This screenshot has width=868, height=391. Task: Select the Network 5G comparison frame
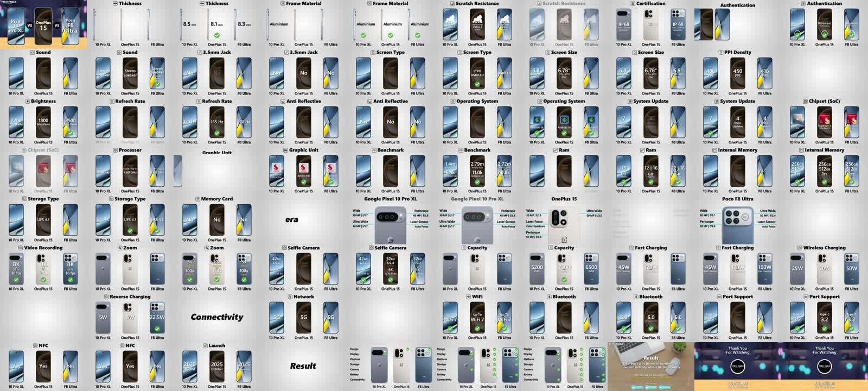pyautogui.click(x=304, y=318)
